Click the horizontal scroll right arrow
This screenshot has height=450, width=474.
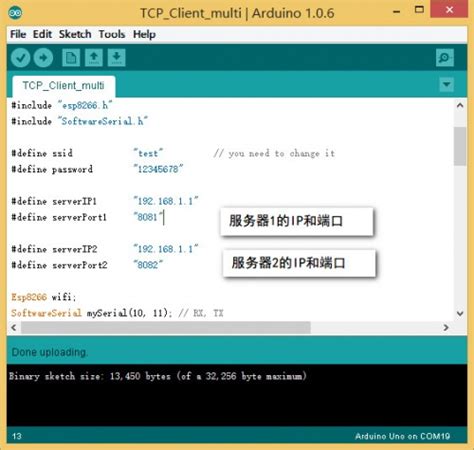point(446,328)
